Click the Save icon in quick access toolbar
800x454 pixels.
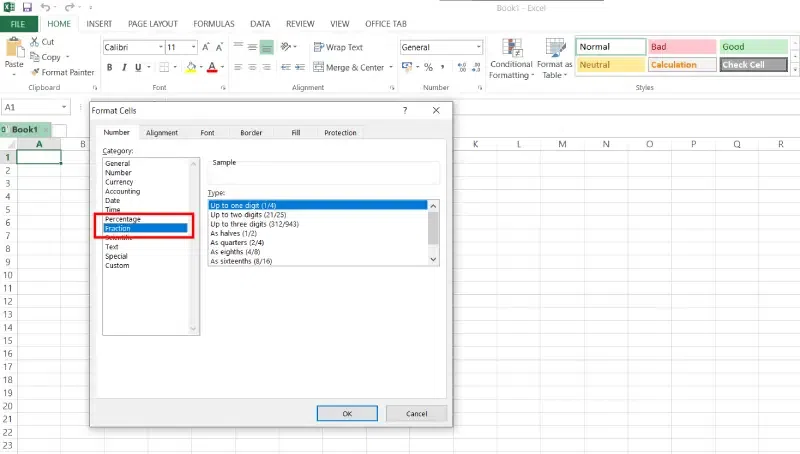coord(27,7)
